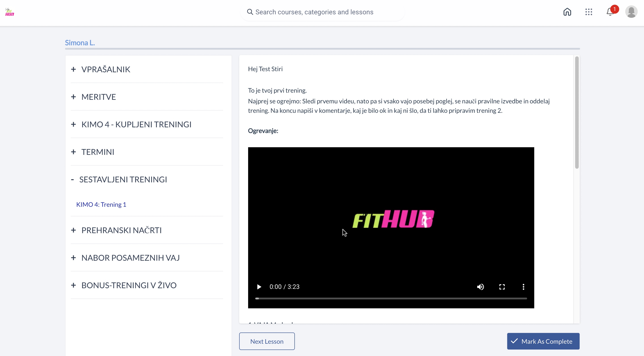
Task: Expand the MERITVE section
Action: pos(147,97)
